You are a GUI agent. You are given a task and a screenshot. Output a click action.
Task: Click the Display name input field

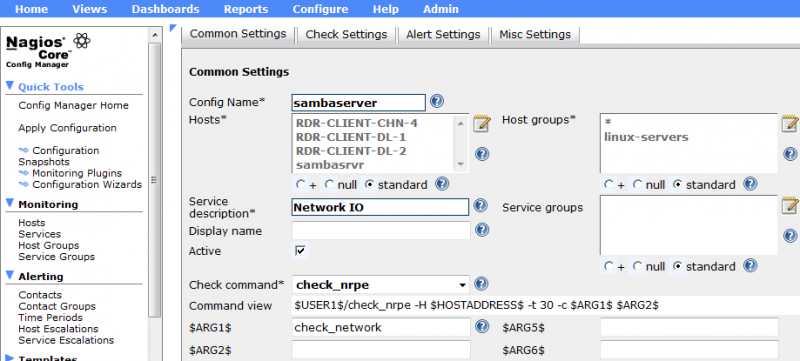[x=381, y=230]
